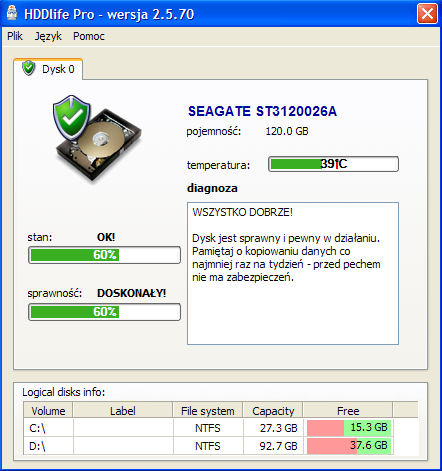Click the File system column header
Screen dimensions: 442x471
[x=208, y=411]
